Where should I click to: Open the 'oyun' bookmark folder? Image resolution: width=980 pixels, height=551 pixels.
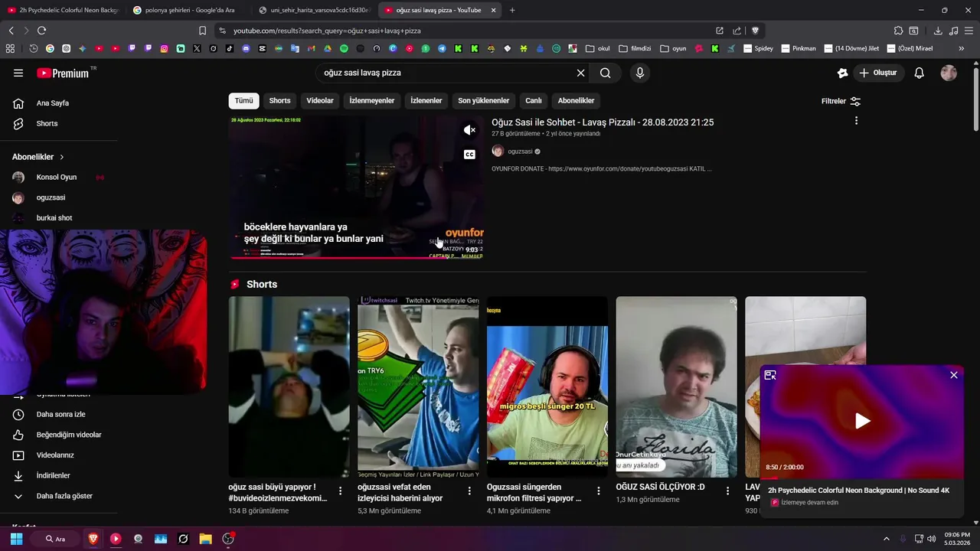(673, 48)
